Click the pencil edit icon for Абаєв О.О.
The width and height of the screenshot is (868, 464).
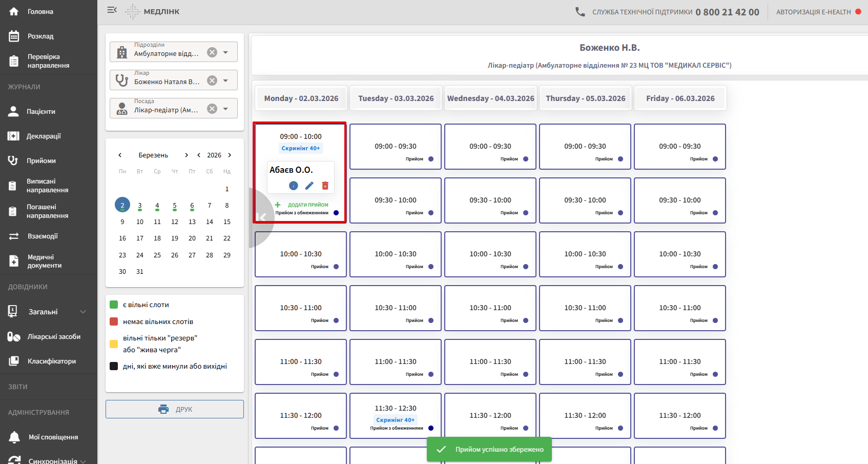309,186
